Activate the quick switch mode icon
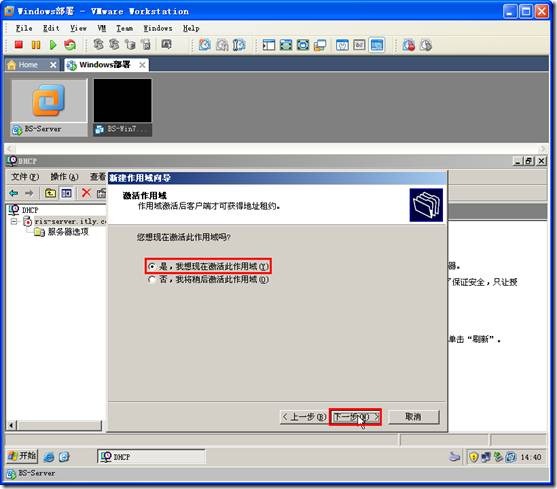Screen dimensions: 557x489 (x=303, y=45)
